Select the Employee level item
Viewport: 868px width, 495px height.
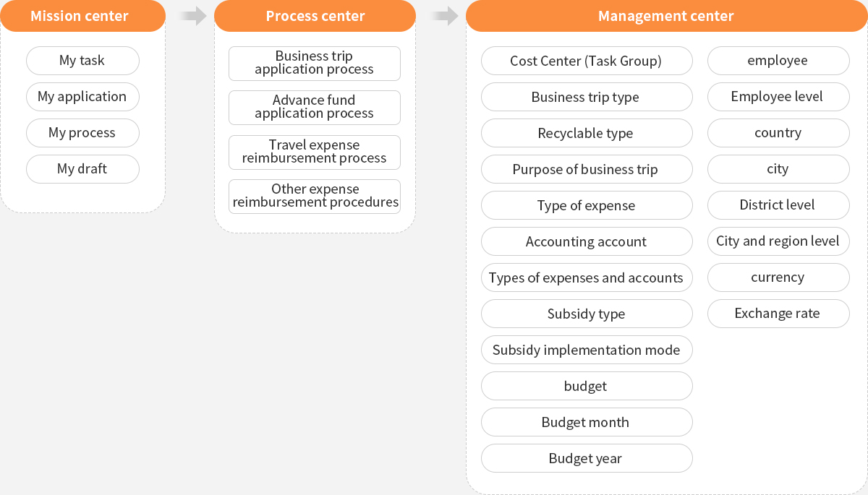778,97
